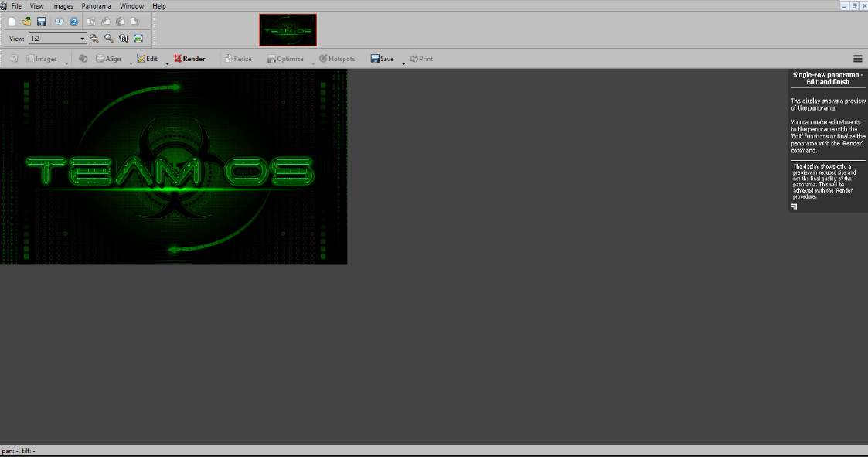Image resolution: width=868 pixels, height=457 pixels.
Task: Click the TEAM OS panorama preview image
Action: point(173,167)
